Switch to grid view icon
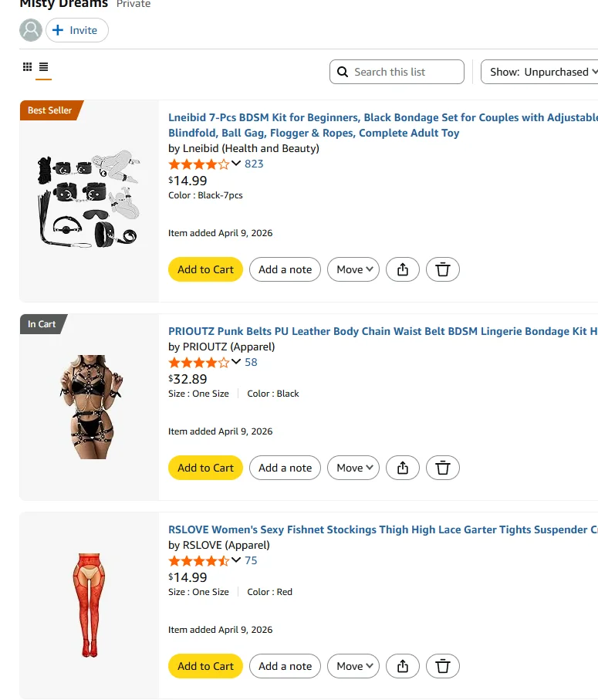The image size is (598, 700). (28, 67)
